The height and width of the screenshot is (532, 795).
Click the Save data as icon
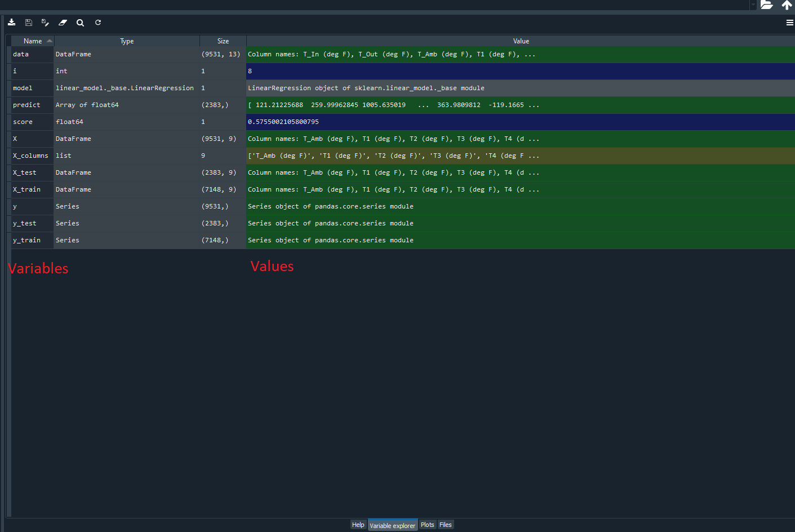click(x=46, y=23)
